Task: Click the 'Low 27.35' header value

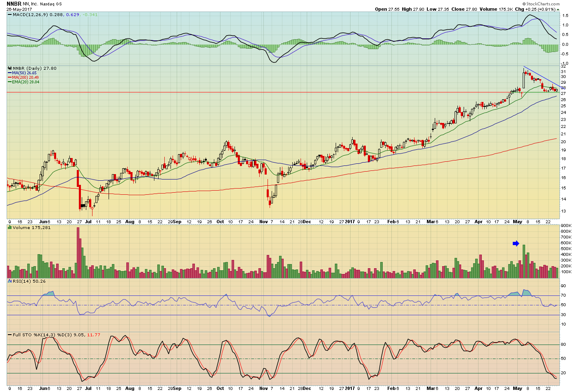Action: pos(437,9)
